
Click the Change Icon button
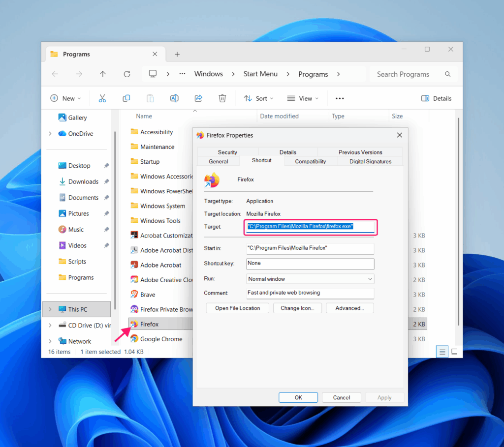(x=297, y=308)
